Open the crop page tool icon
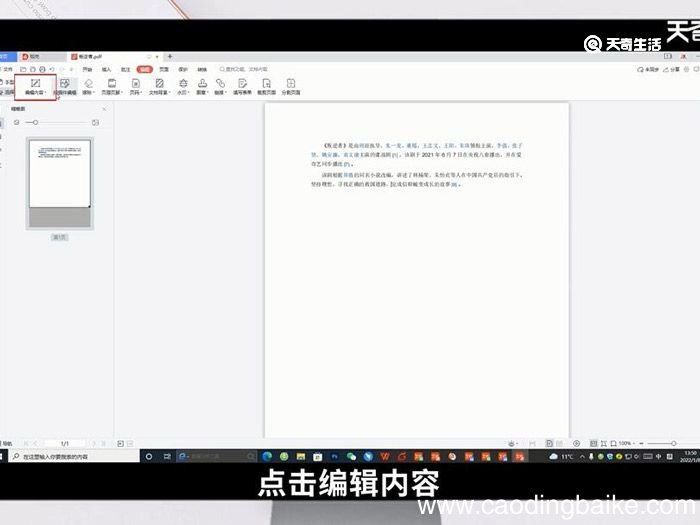 [x=267, y=83]
